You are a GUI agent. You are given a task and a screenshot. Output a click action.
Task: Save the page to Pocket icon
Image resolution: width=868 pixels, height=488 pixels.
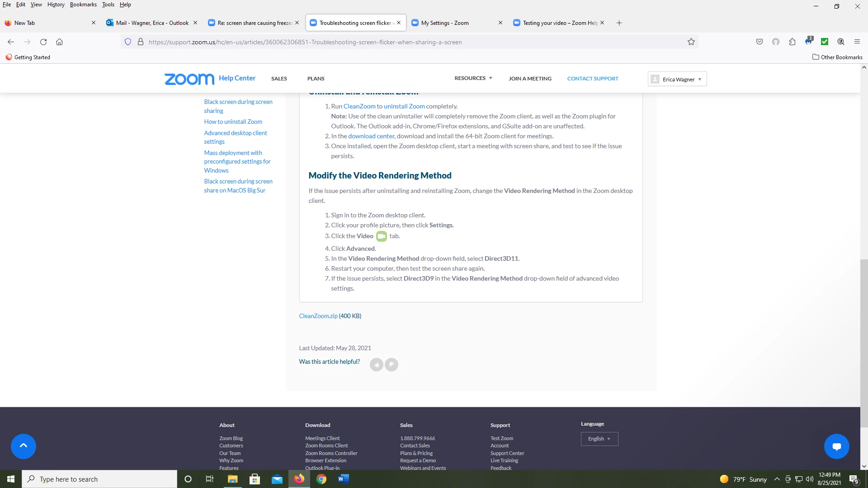pyautogui.click(x=759, y=42)
